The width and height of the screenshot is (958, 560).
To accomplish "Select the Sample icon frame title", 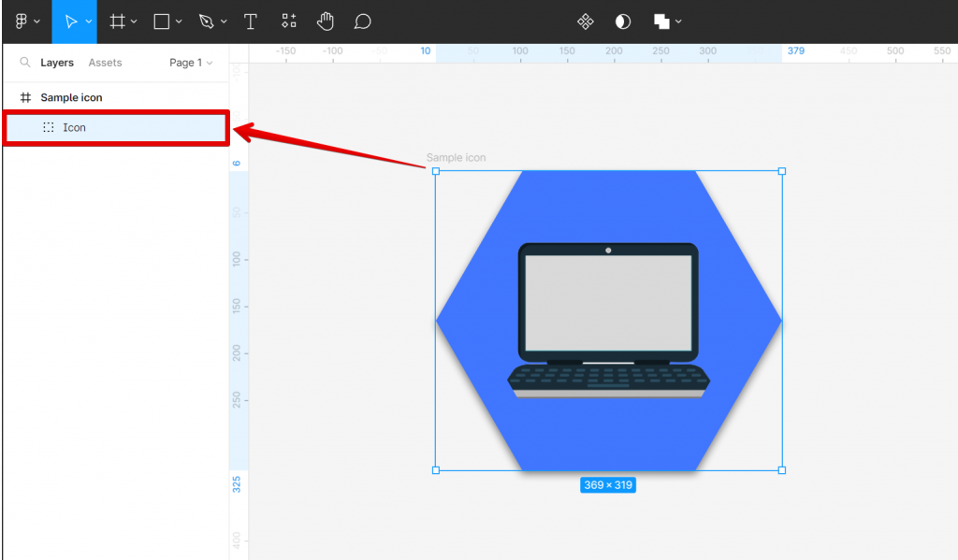I will coord(455,158).
